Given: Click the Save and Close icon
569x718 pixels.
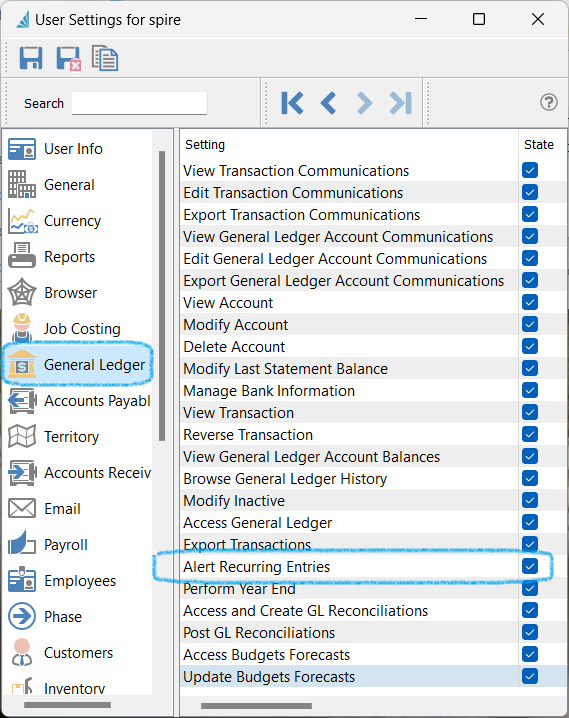Looking at the screenshot, I should (69, 59).
